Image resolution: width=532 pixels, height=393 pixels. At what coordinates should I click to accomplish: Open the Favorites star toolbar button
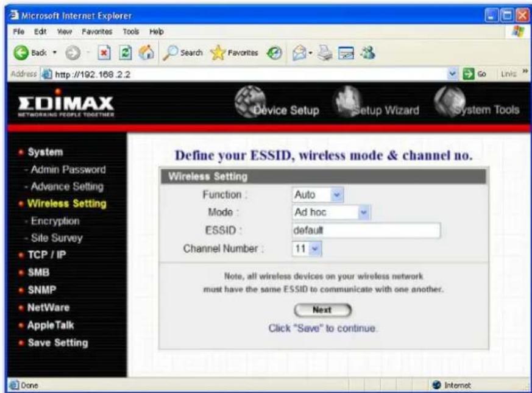pos(234,53)
